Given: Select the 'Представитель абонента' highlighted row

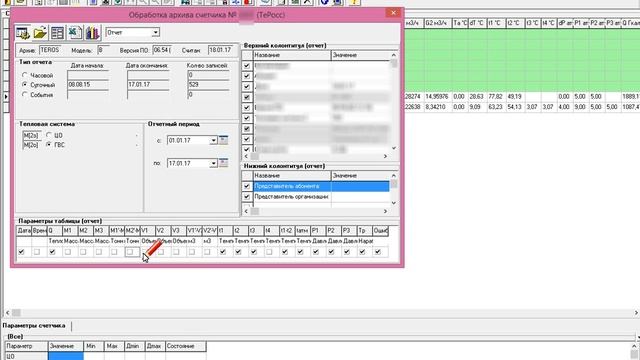Looking at the screenshot, I should point(321,186).
